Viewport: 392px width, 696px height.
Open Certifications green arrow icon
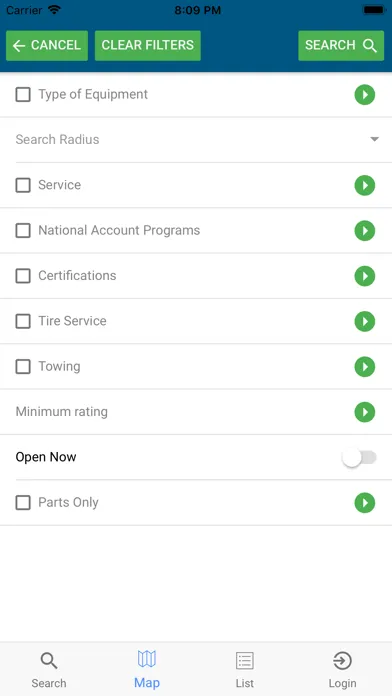364,276
